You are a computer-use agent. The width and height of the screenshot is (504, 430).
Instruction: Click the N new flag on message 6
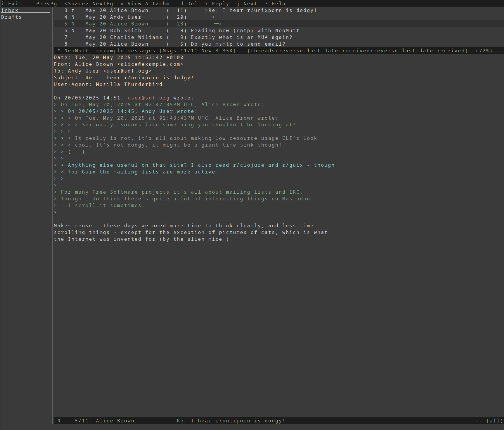pyautogui.click(x=73, y=30)
